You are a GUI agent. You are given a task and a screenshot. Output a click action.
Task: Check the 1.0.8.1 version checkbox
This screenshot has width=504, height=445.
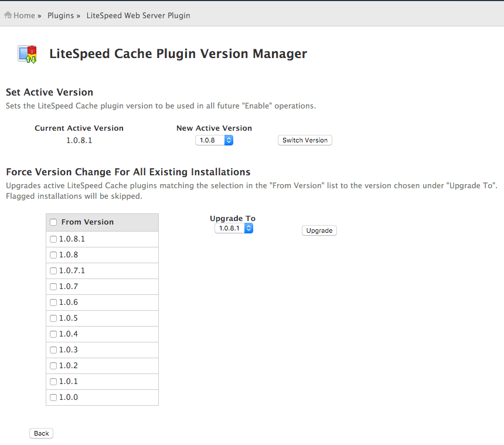click(53, 239)
